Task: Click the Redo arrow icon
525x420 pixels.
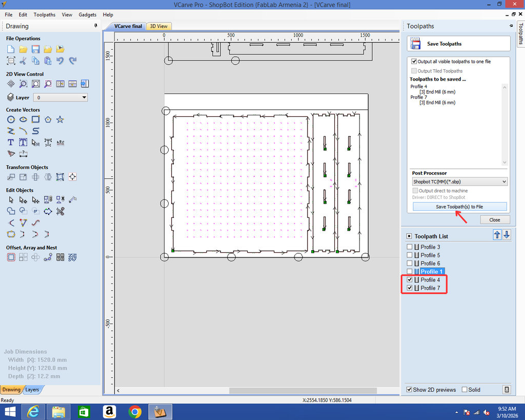Action: click(x=72, y=61)
